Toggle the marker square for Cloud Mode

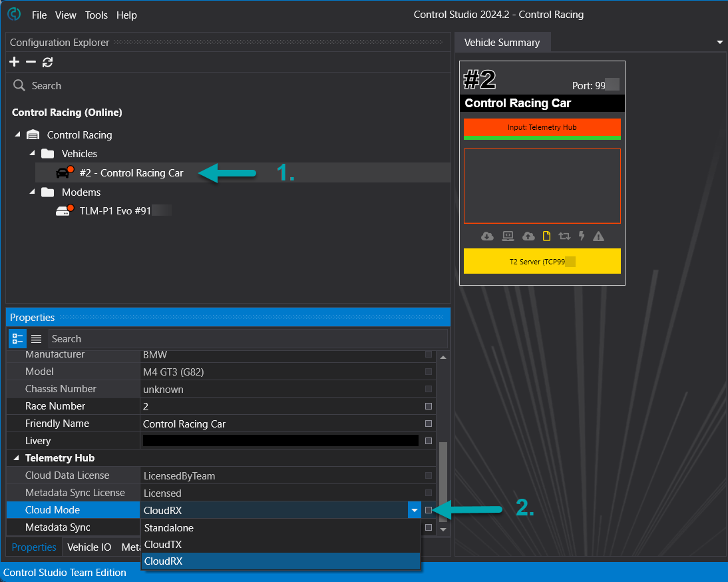point(429,510)
